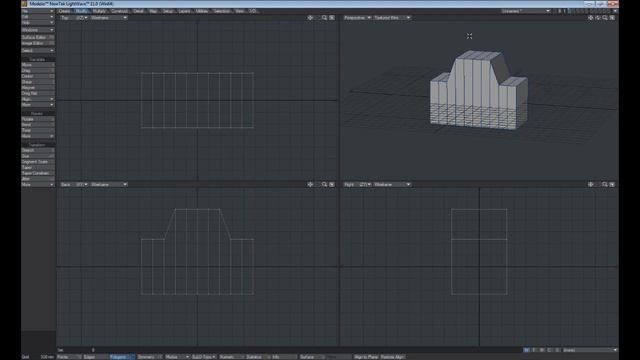Toggle the W vertex map button

[526, 350]
